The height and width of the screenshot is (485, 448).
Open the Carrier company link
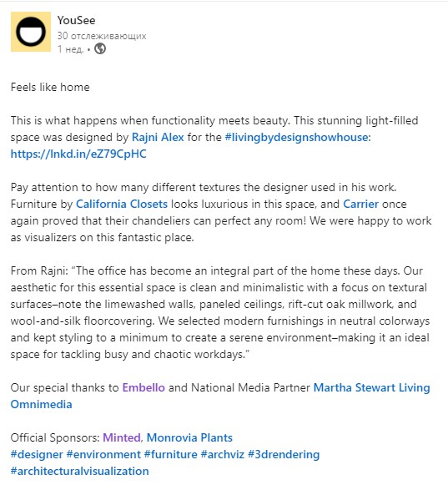360,204
